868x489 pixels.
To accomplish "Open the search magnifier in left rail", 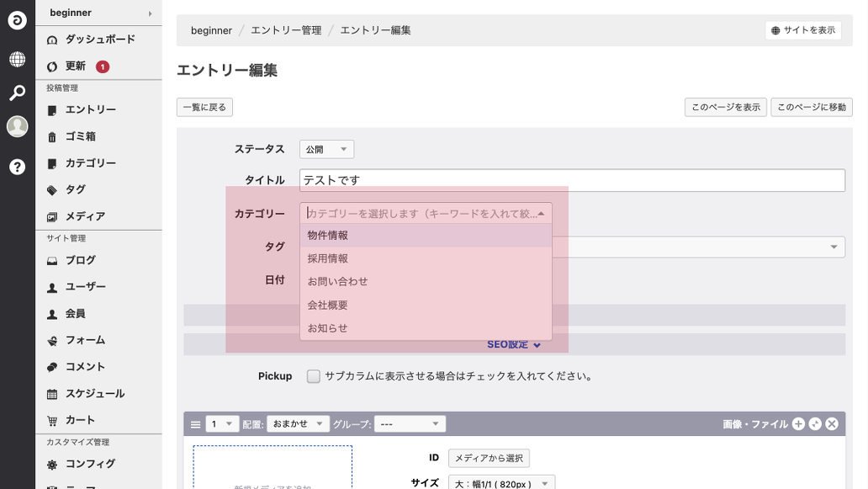I will coord(17,93).
